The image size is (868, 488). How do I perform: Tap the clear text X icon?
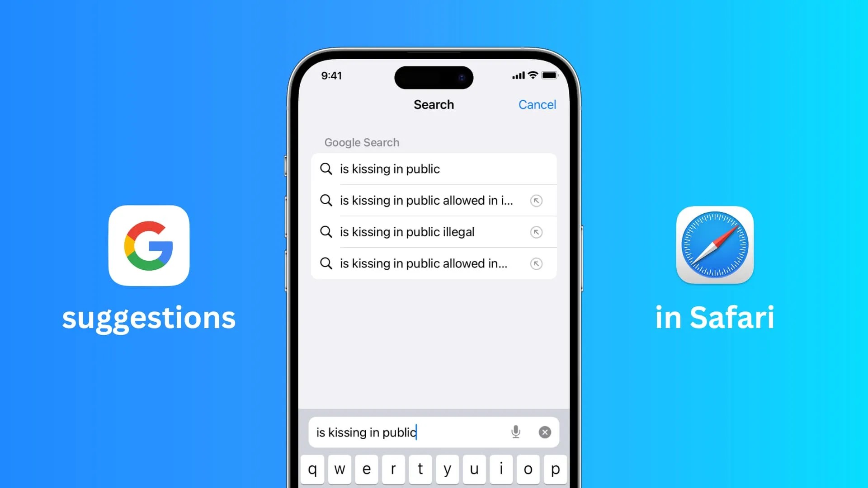coord(544,432)
